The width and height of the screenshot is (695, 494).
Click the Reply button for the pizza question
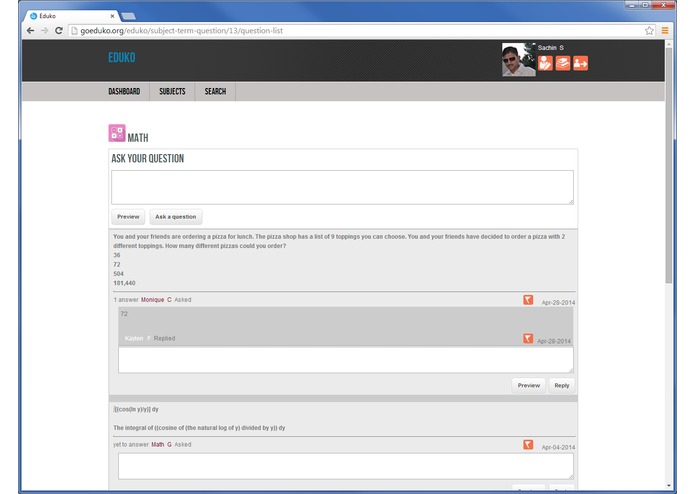(x=562, y=385)
